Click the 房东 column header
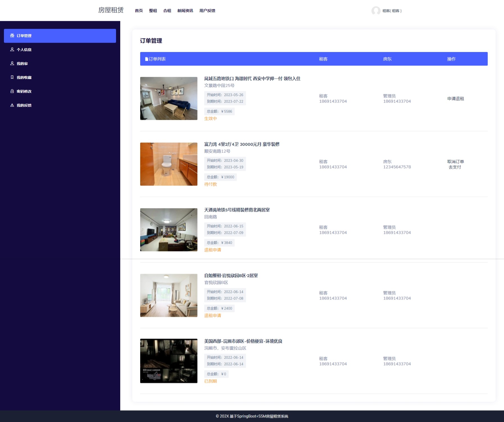Viewport: 504px width, 422px height. pos(387,59)
